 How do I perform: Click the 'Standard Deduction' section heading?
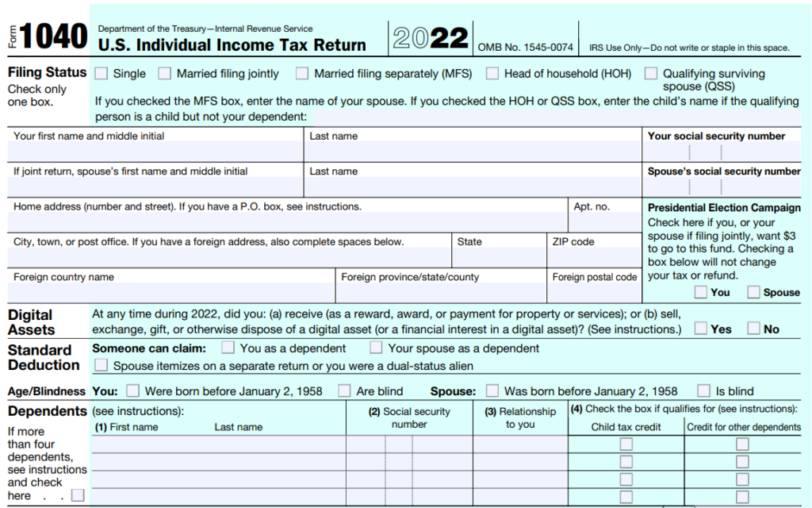[x=44, y=358]
